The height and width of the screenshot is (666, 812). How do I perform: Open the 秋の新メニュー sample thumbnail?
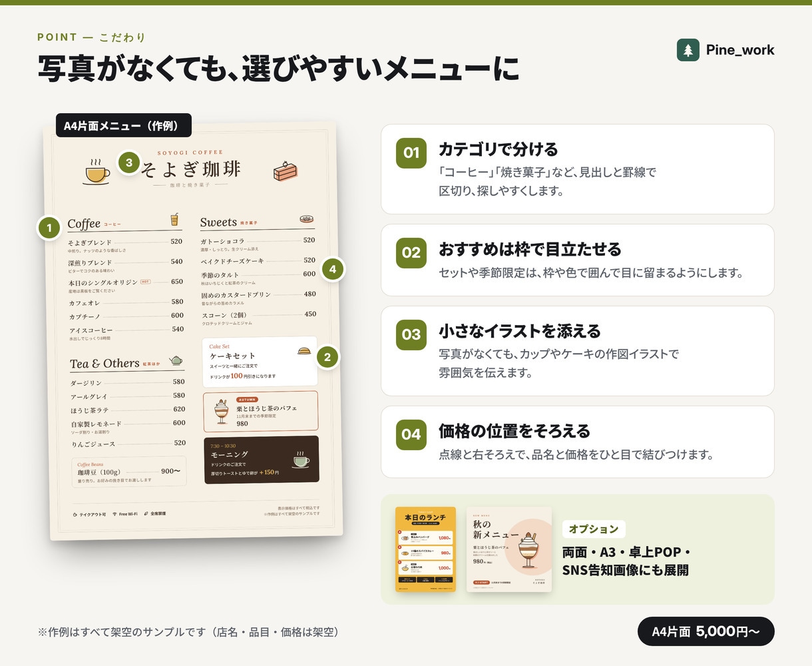coord(509,549)
